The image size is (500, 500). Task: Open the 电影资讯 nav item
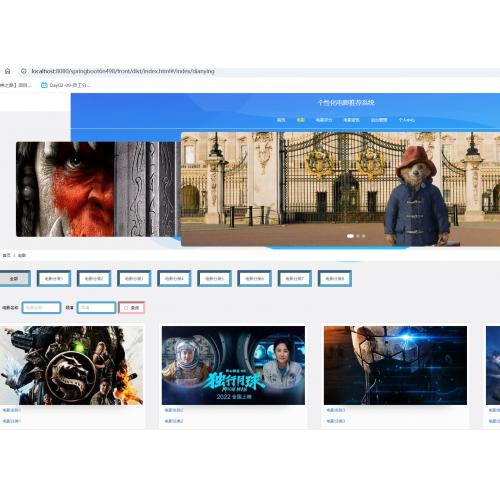pos(351,120)
